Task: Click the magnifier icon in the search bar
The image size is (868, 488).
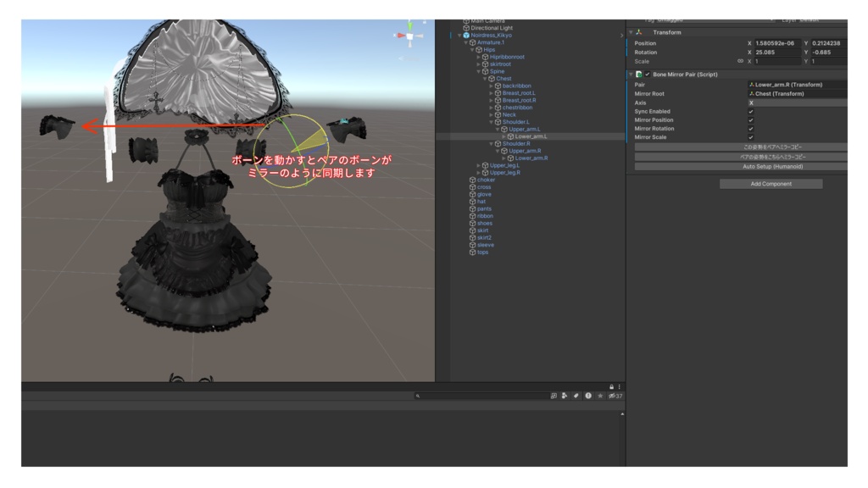Action: pyautogui.click(x=418, y=396)
